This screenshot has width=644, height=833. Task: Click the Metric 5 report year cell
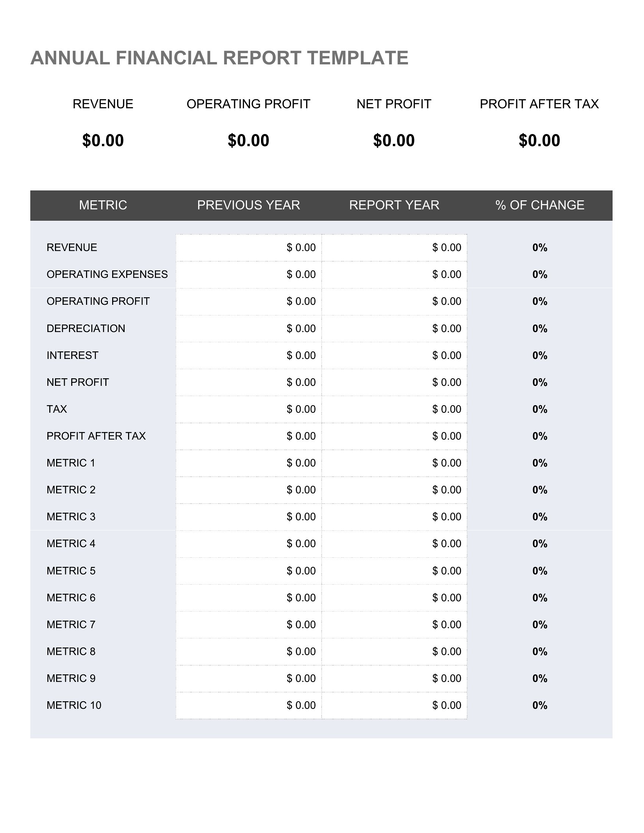click(x=394, y=571)
